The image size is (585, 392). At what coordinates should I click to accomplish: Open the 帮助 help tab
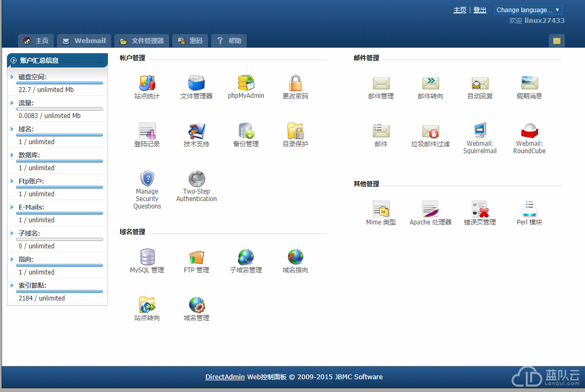[x=229, y=41]
